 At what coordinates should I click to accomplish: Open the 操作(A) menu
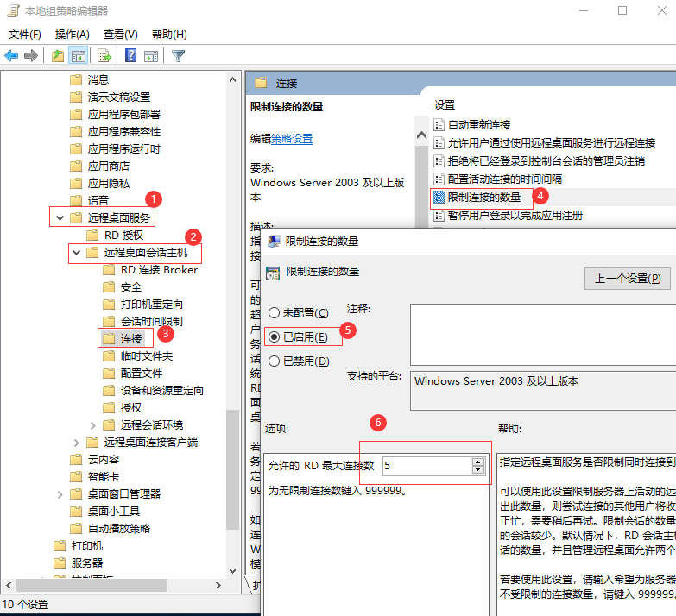click(72, 35)
